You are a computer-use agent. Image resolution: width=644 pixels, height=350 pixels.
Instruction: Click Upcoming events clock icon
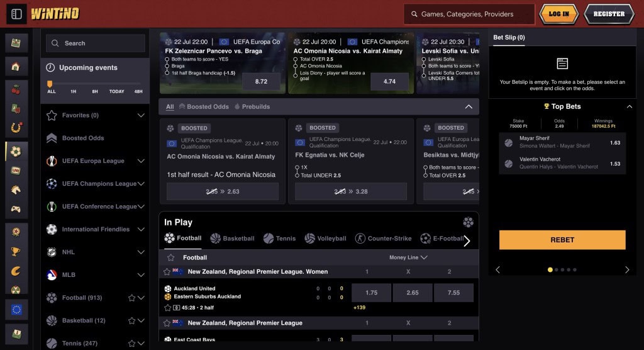click(x=50, y=67)
